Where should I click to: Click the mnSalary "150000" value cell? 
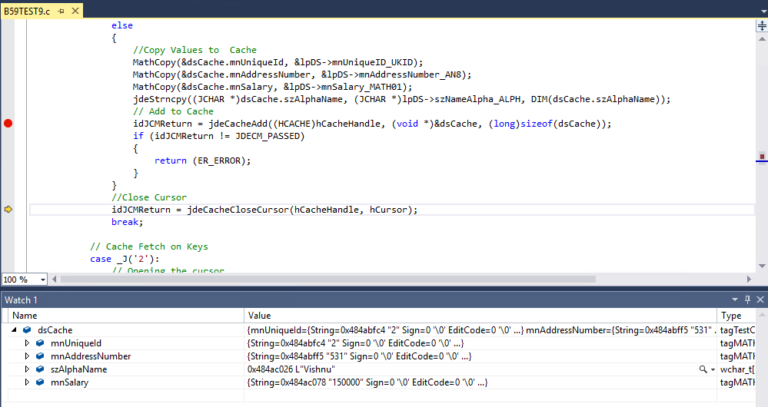coord(367,383)
